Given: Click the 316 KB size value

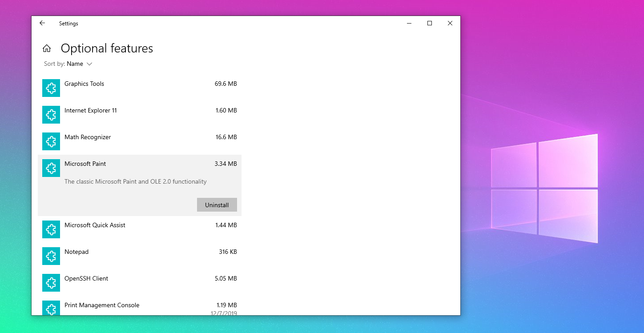Looking at the screenshot, I should click(x=228, y=252).
